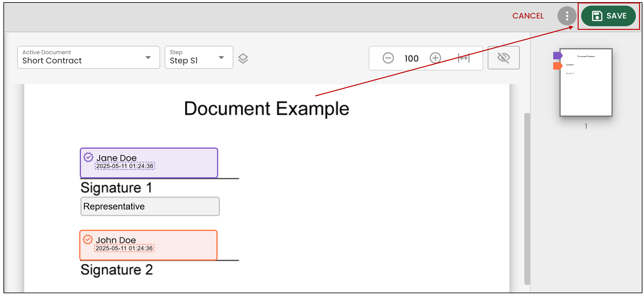
Task: Click the green SAVE button
Action: point(608,16)
